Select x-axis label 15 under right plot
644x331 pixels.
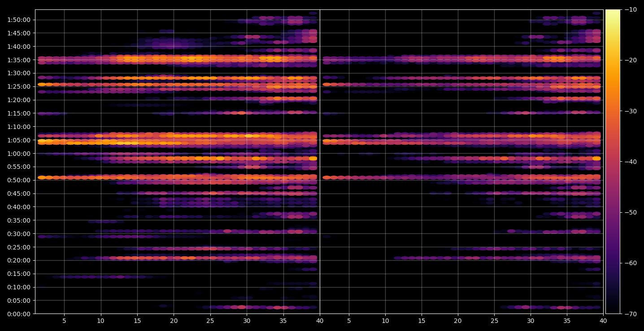(x=422, y=321)
